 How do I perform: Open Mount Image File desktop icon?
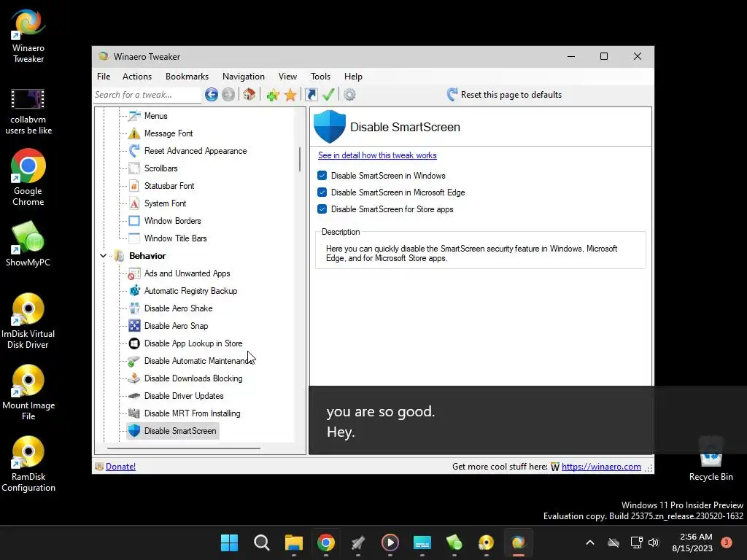pyautogui.click(x=28, y=392)
